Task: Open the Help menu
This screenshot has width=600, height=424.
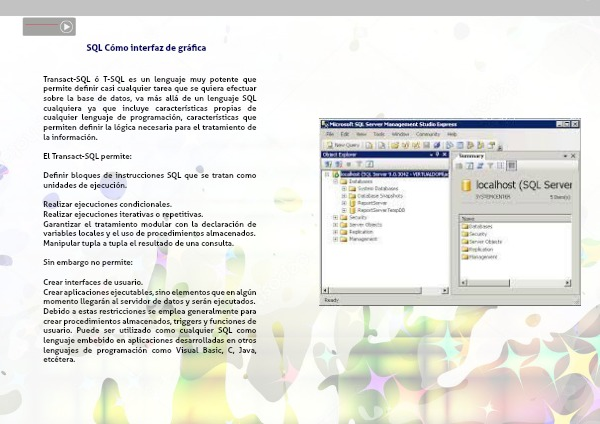Action: coord(452,133)
